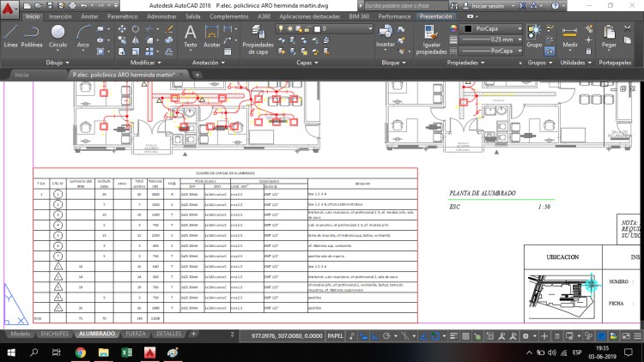
Task: Expand the Modificar panel
Action: tap(145, 63)
